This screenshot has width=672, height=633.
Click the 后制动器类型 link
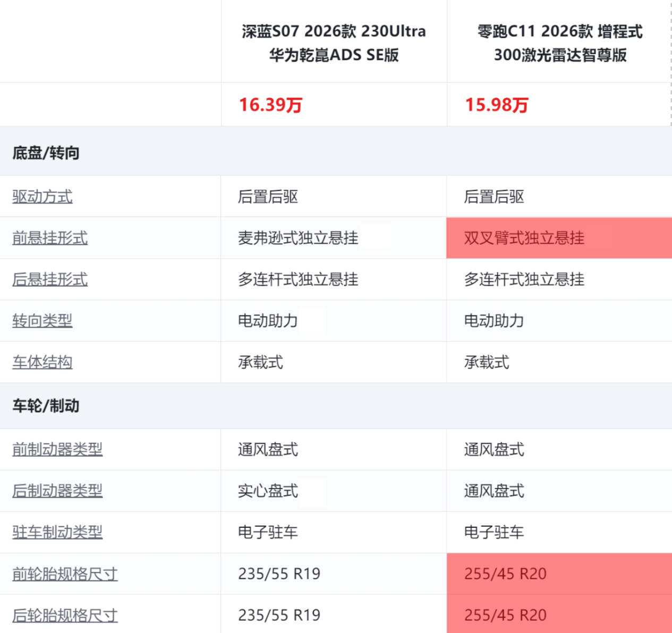(x=57, y=491)
